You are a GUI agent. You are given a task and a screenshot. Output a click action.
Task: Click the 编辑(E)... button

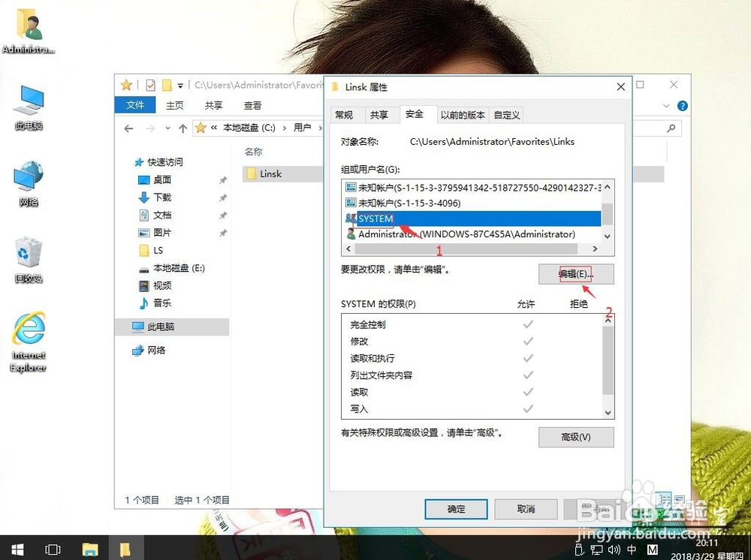click(576, 274)
